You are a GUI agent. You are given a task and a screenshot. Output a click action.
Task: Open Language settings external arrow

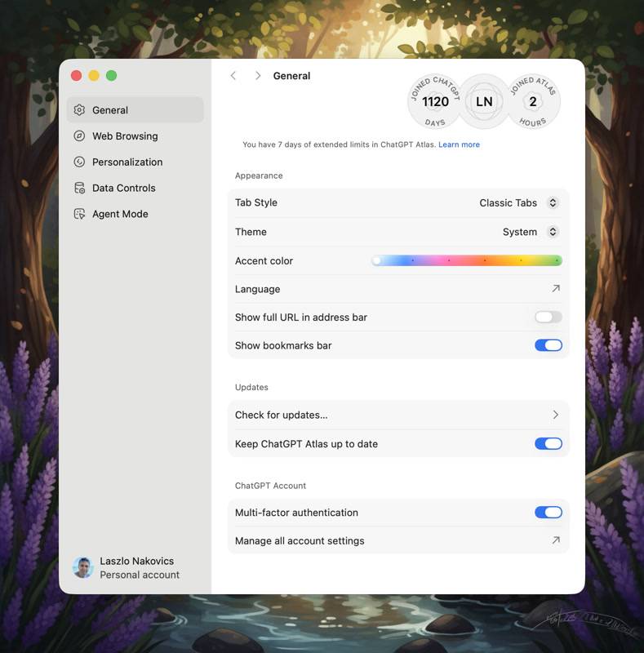click(556, 289)
